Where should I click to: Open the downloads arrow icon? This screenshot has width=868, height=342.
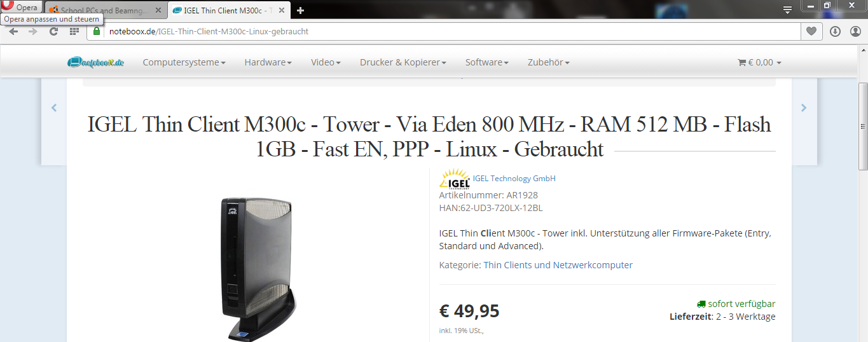pyautogui.click(x=835, y=31)
